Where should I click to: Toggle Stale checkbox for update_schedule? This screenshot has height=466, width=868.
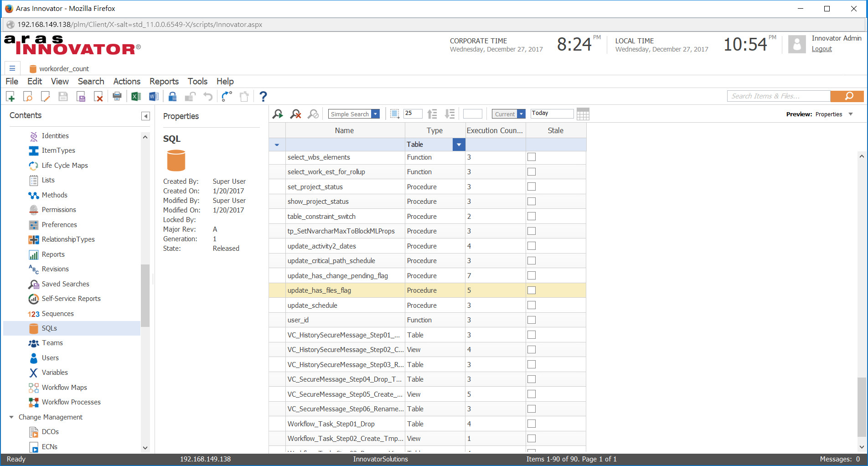pyautogui.click(x=532, y=305)
